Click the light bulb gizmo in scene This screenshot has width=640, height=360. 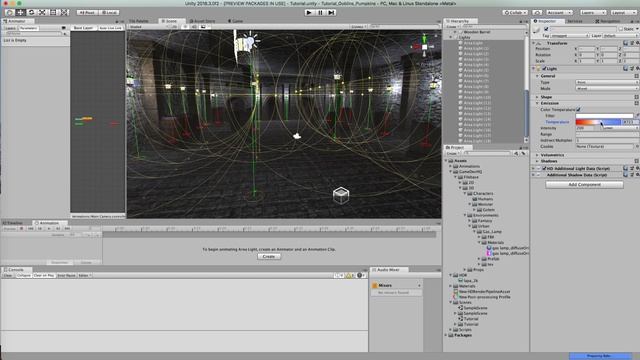pos(249,41)
